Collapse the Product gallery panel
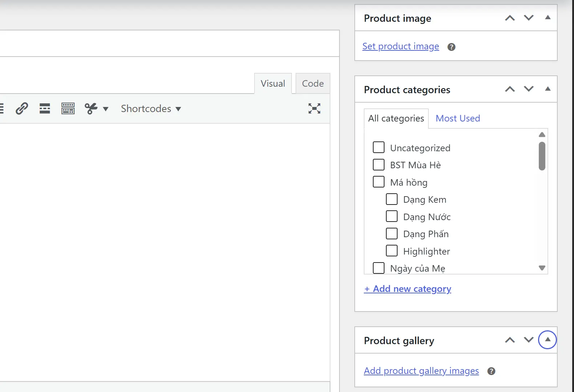574x392 pixels. point(548,340)
